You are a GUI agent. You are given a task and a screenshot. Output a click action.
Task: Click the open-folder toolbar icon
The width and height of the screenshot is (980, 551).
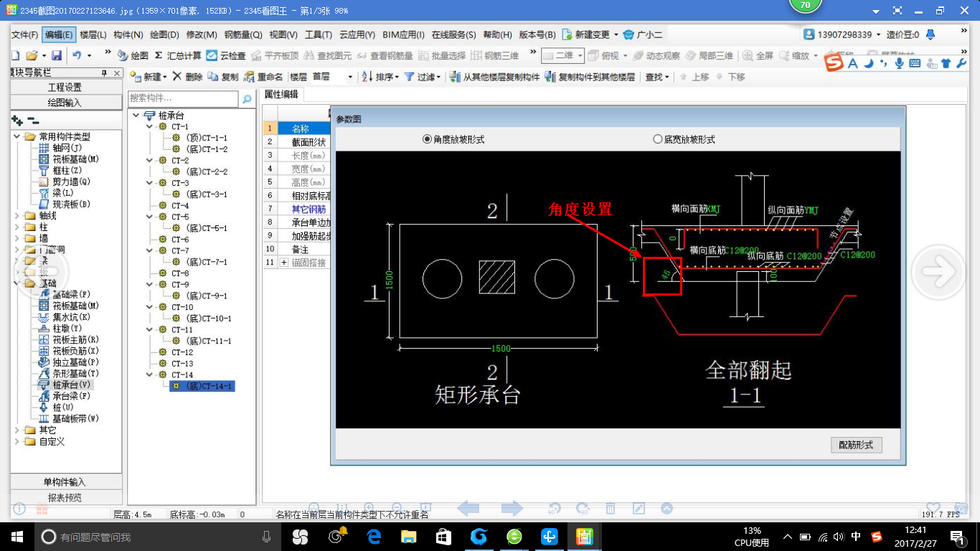coord(32,55)
